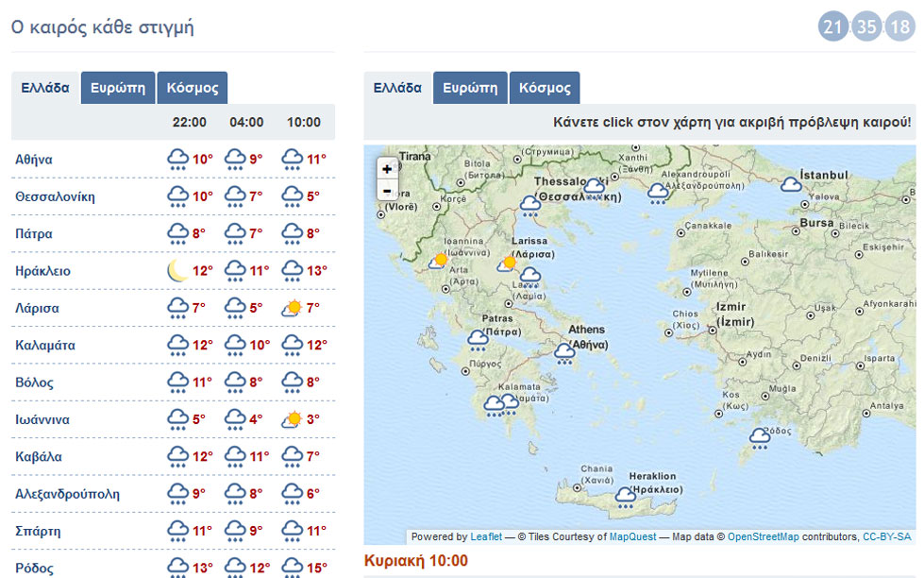Viewport: 924px width, 578px height.
Task: Click the map zoom out minus button
Action: click(x=387, y=190)
